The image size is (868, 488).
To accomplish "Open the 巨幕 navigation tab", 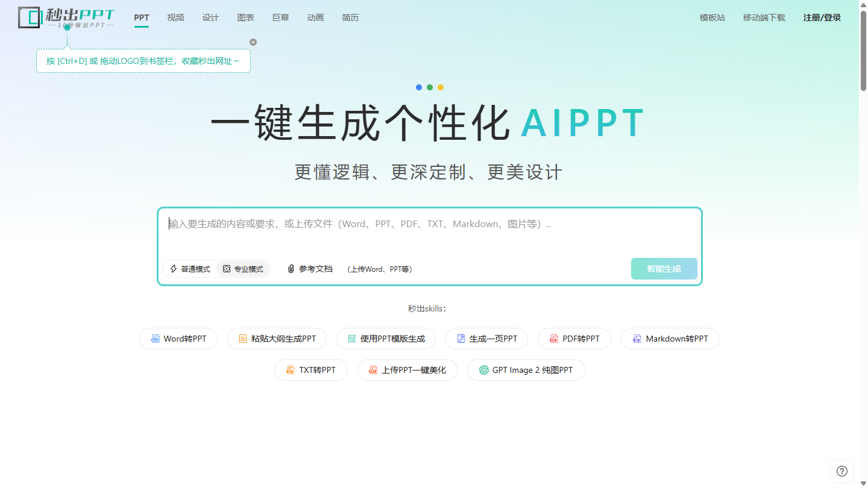I will click(281, 17).
